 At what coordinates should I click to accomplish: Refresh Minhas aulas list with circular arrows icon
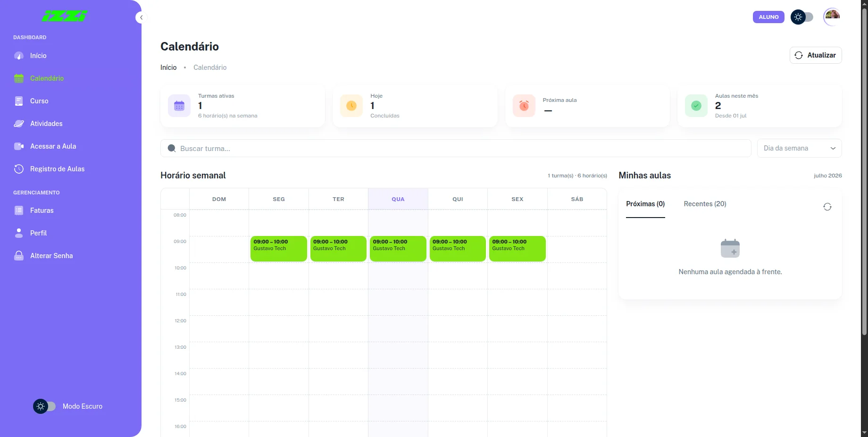point(827,207)
